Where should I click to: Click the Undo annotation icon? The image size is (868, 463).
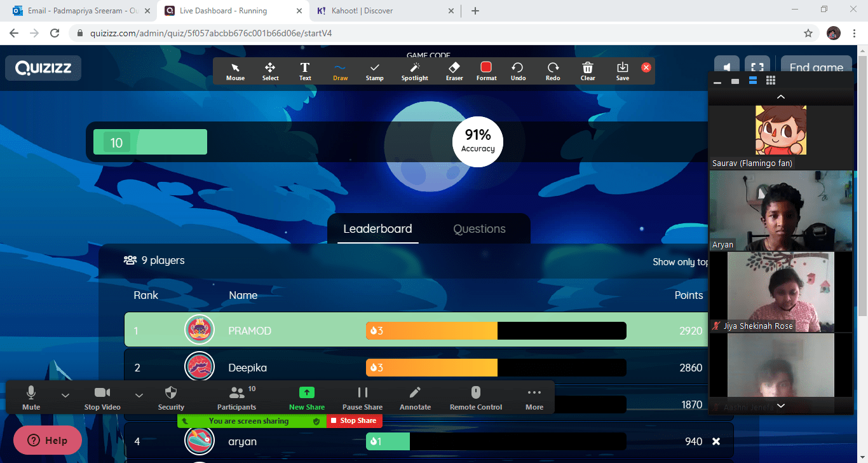tap(518, 71)
